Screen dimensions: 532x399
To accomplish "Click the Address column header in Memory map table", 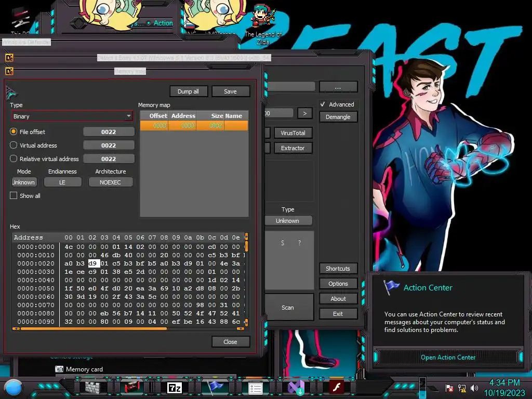I will coord(183,116).
